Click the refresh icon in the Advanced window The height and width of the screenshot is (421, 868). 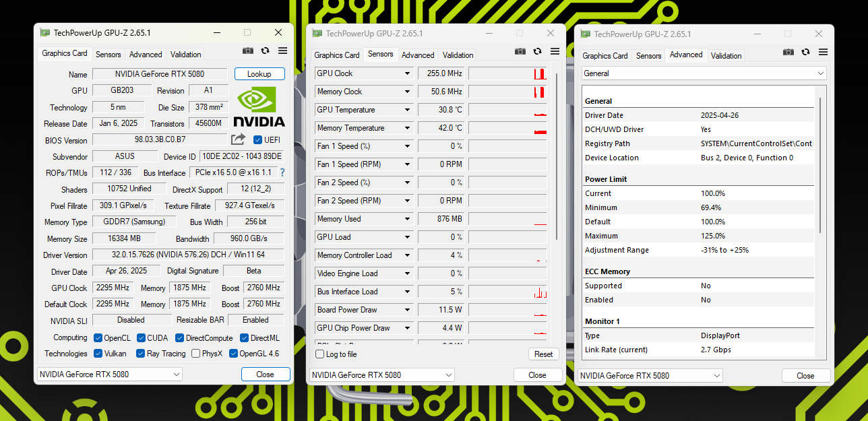(x=806, y=52)
